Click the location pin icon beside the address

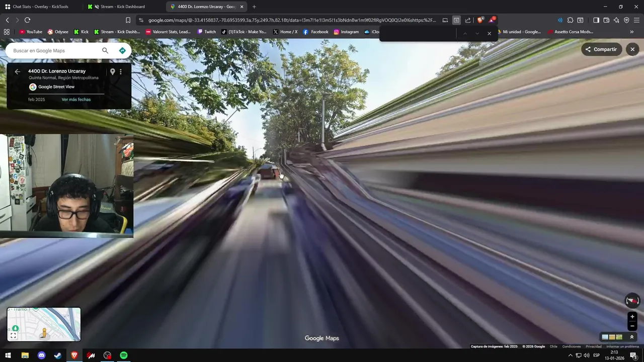point(113,72)
